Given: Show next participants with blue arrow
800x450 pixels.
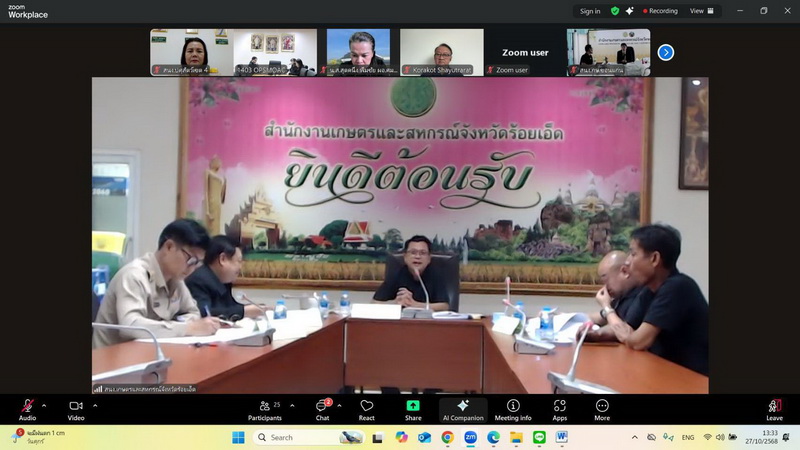Looking at the screenshot, I should pos(665,52).
